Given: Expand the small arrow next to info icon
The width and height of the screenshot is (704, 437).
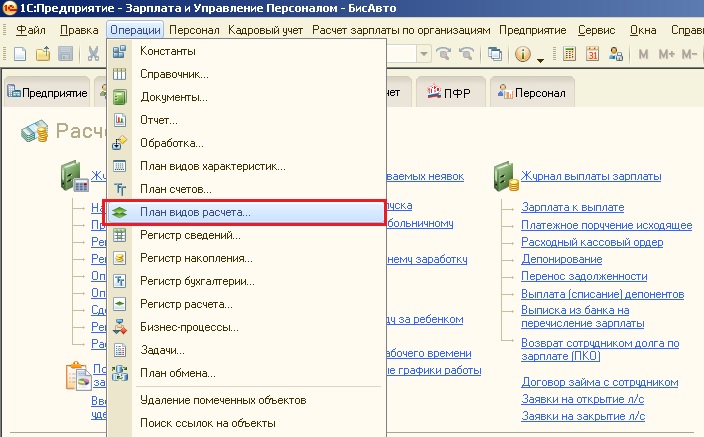Looking at the screenshot, I should click(541, 60).
